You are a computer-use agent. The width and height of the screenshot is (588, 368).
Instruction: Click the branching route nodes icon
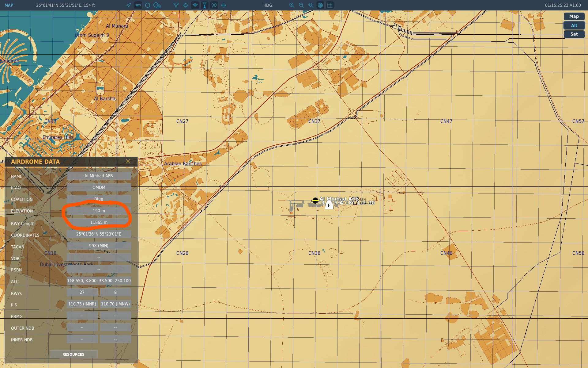tap(176, 5)
